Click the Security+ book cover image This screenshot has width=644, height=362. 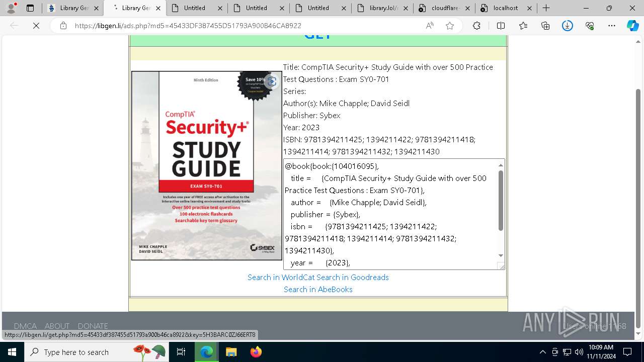[x=207, y=165]
